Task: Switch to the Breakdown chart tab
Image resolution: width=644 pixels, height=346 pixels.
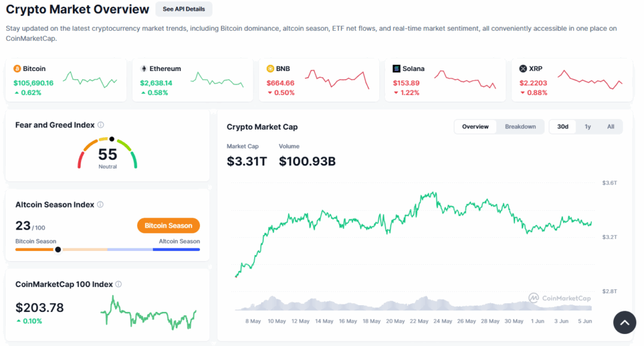Action: (x=520, y=126)
